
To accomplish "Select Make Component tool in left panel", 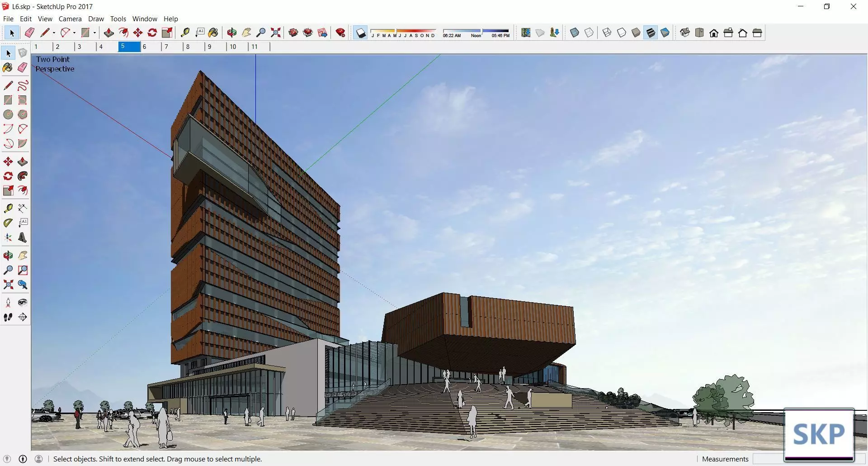I will [23, 53].
